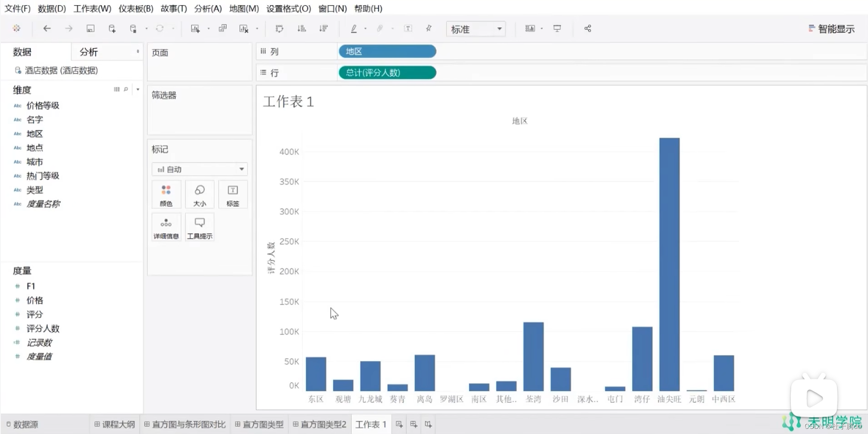Duplicate the sheet using toolbar icon
This screenshot has height=434, width=868.
(222, 28)
